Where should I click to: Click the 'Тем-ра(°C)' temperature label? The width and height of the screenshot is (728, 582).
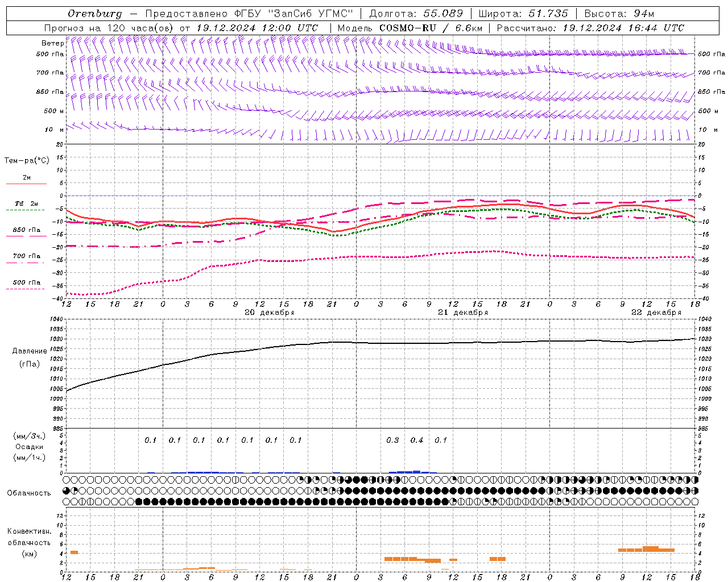click(x=27, y=161)
